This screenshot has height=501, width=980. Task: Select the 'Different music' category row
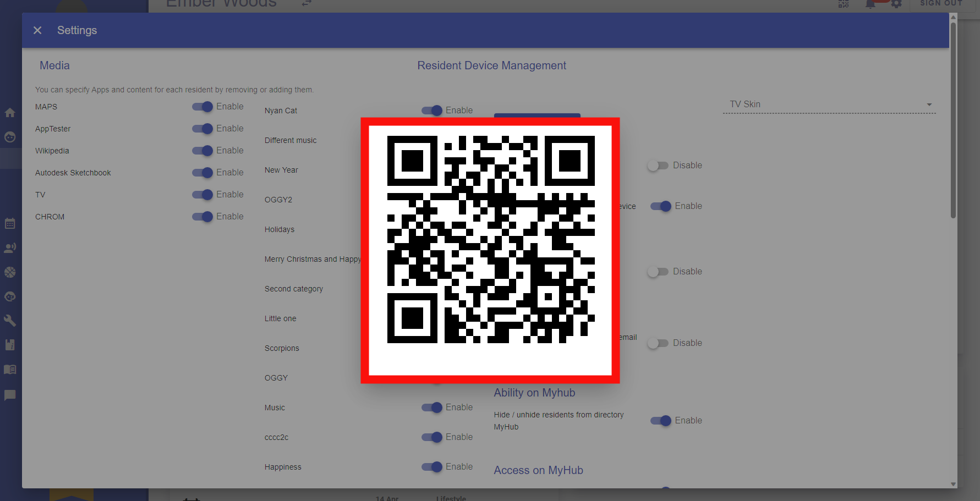[291, 140]
